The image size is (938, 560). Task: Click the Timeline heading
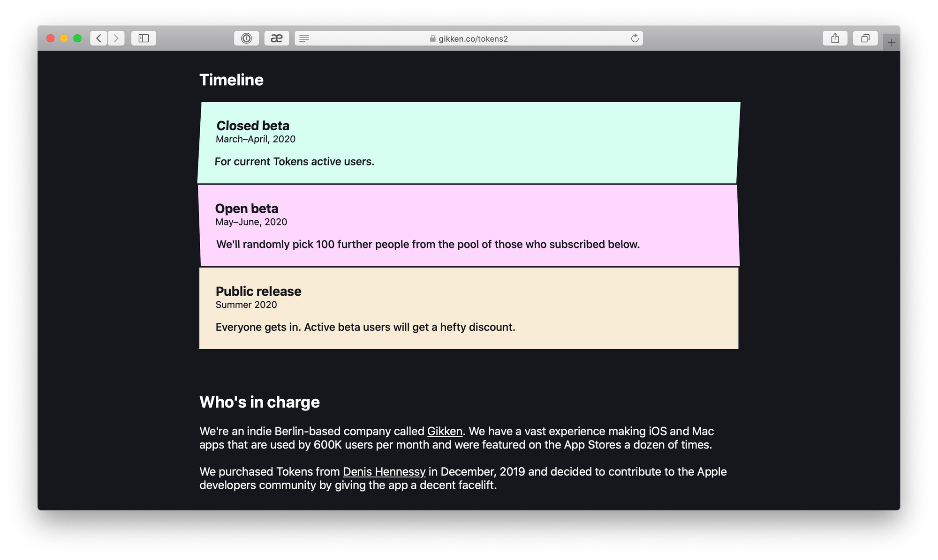pyautogui.click(x=231, y=80)
